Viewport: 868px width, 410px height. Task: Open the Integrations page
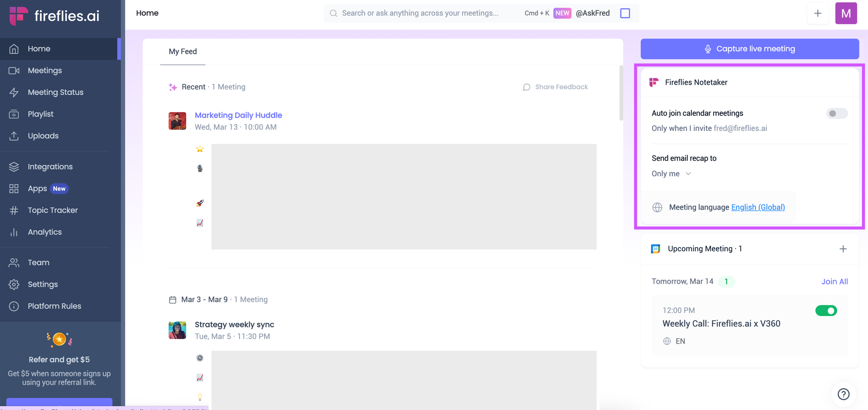pos(50,166)
